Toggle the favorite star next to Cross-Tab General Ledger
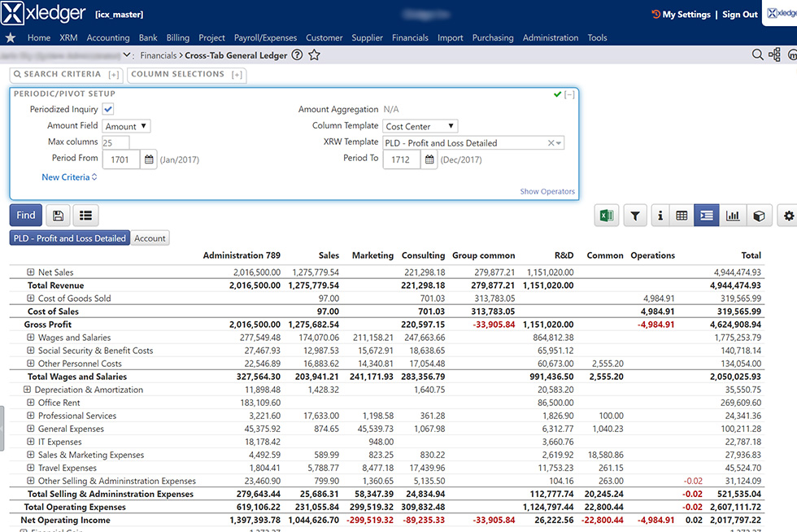This screenshot has width=797, height=532. pyautogui.click(x=312, y=55)
